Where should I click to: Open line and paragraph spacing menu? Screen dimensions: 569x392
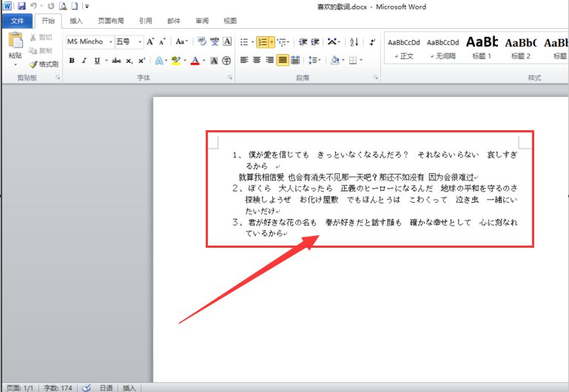click(314, 60)
